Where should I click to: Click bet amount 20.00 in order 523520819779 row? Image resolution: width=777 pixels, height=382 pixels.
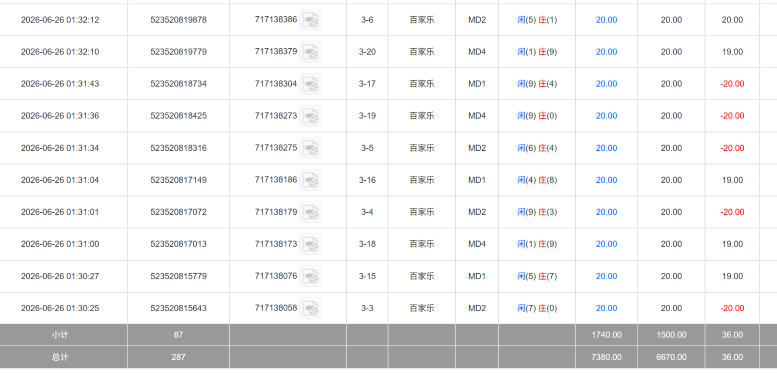click(x=607, y=52)
